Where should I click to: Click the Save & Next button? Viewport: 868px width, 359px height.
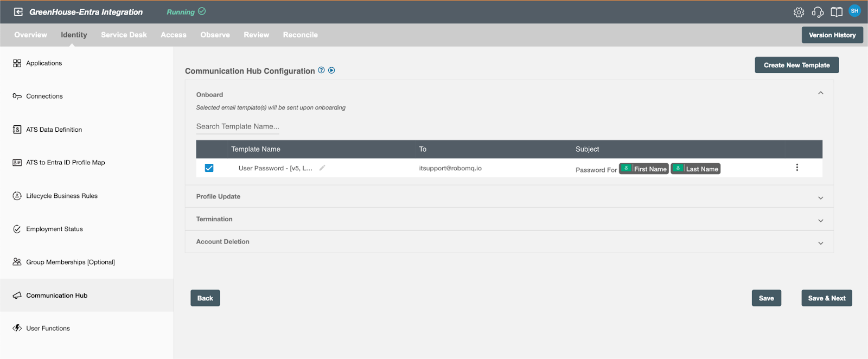click(x=827, y=298)
